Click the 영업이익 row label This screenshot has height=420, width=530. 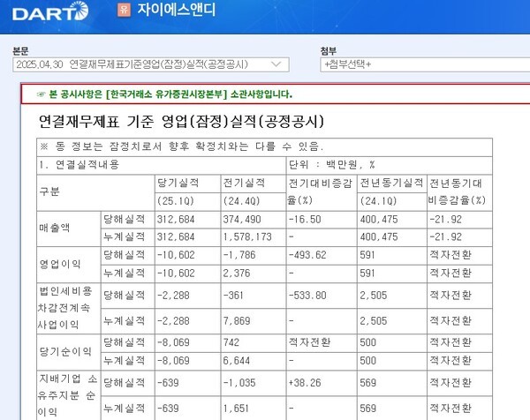click(69, 265)
